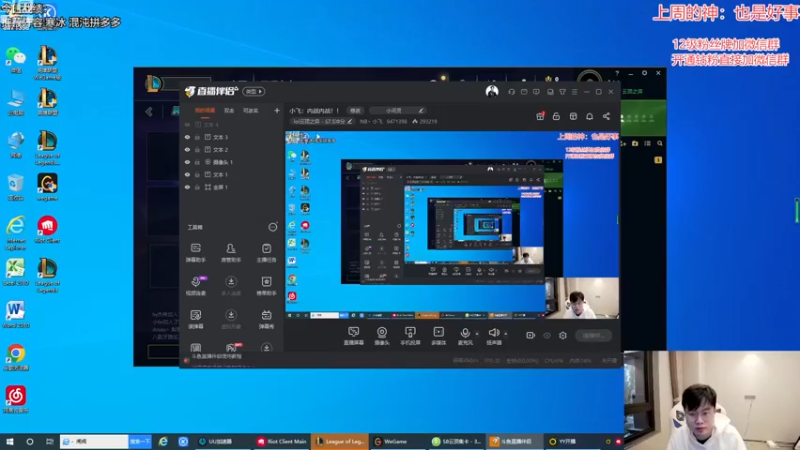Open the mode switch pill beside logo
The width and height of the screenshot is (800, 450).
(x=253, y=91)
